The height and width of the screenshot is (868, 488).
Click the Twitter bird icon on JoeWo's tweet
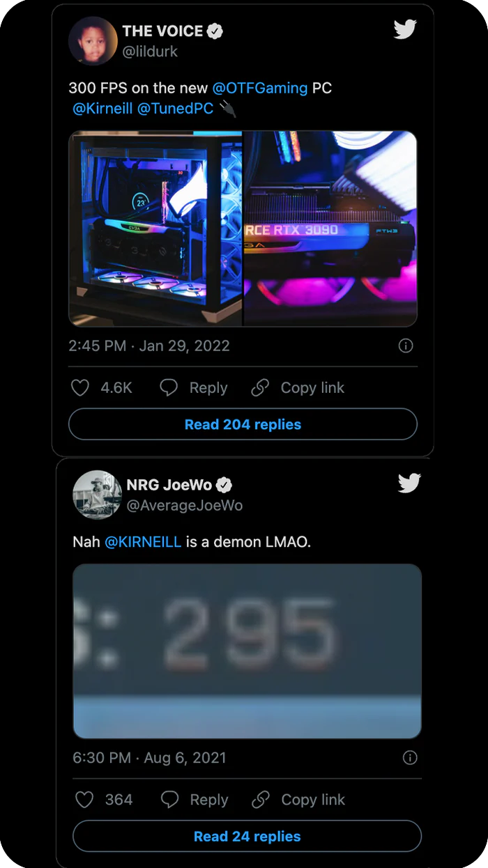click(409, 483)
